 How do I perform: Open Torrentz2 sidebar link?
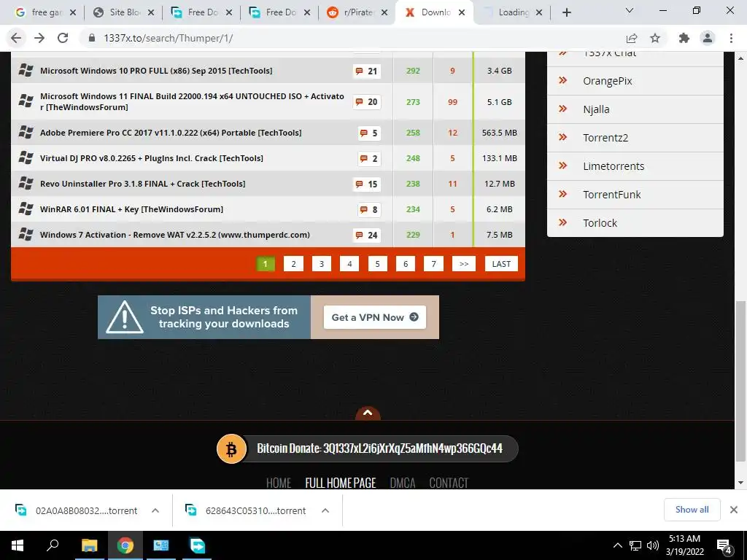pyautogui.click(x=605, y=138)
